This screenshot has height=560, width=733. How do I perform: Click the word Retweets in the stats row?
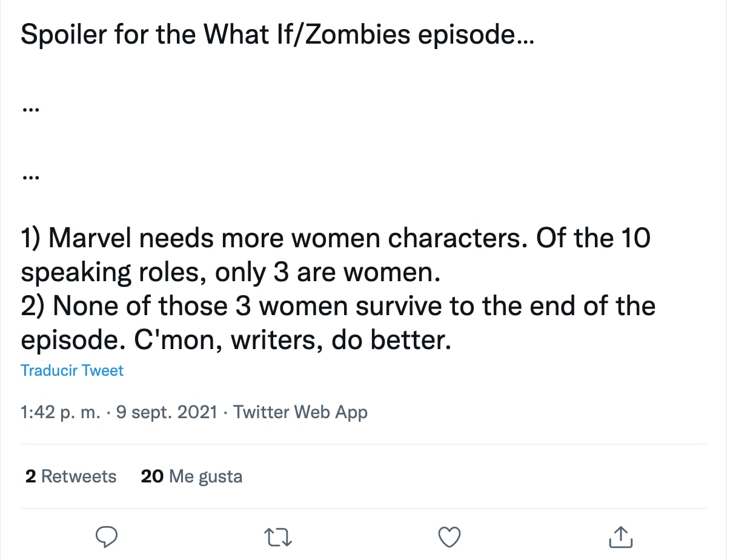pyautogui.click(x=79, y=476)
